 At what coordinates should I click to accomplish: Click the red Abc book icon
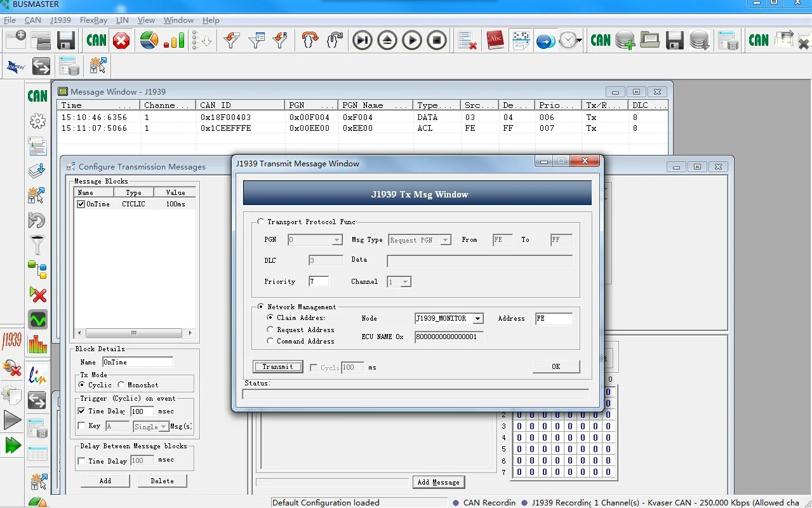[495, 41]
